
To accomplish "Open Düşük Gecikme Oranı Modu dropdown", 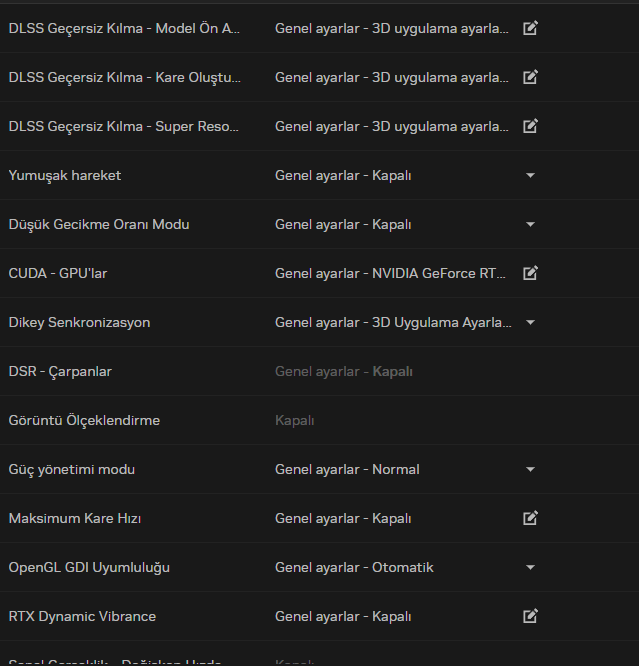I will click(530, 224).
